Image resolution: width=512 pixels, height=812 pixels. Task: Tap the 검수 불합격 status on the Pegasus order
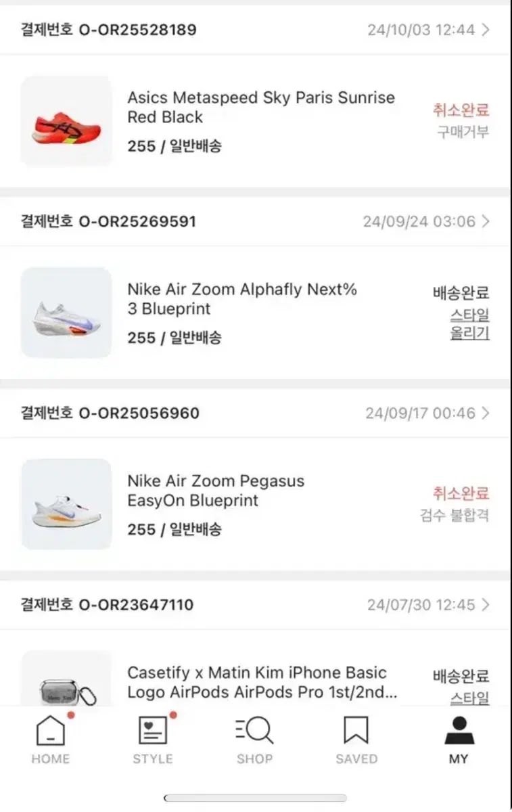[454, 516]
